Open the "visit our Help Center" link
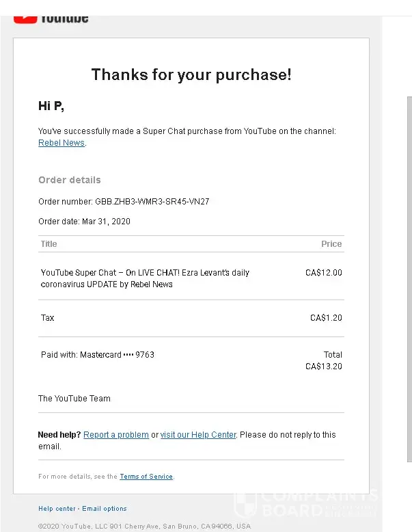The width and height of the screenshot is (412, 532). tap(198, 435)
